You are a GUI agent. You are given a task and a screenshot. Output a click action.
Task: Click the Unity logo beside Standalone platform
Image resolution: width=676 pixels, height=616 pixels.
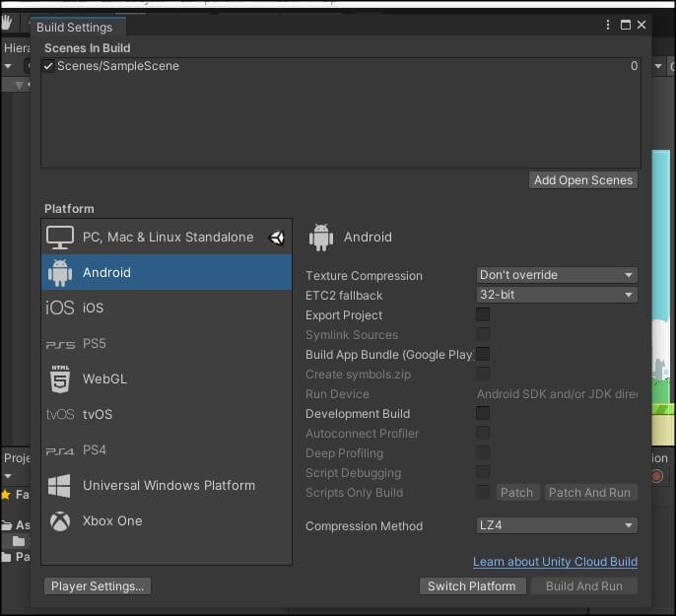pyautogui.click(x=276, y=238)
